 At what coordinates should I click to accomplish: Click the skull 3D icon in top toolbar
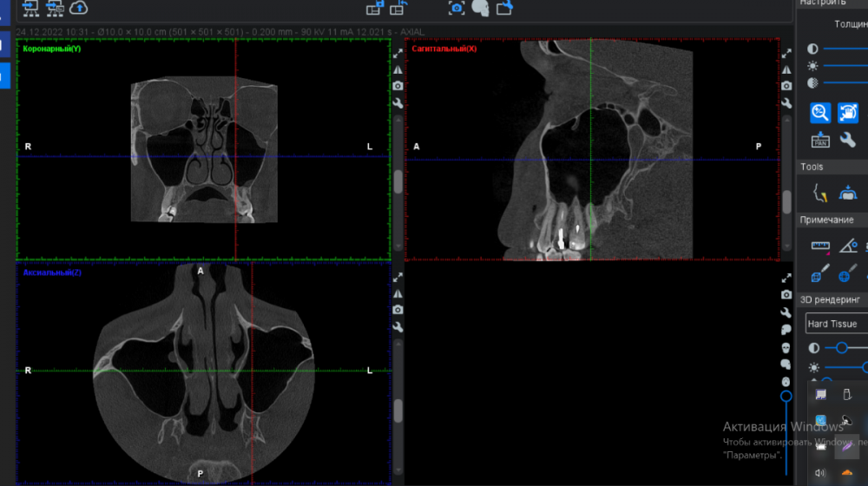tap(480, 8)
